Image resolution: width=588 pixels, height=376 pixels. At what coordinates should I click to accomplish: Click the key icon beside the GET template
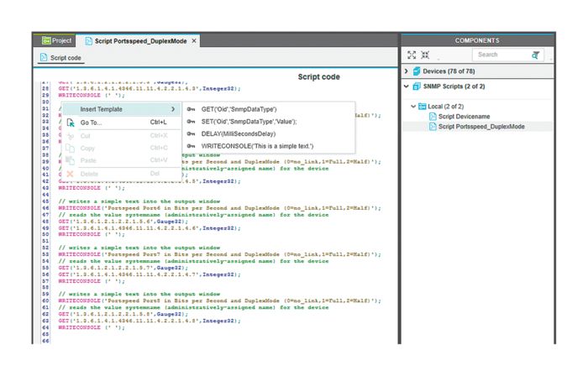191,109
